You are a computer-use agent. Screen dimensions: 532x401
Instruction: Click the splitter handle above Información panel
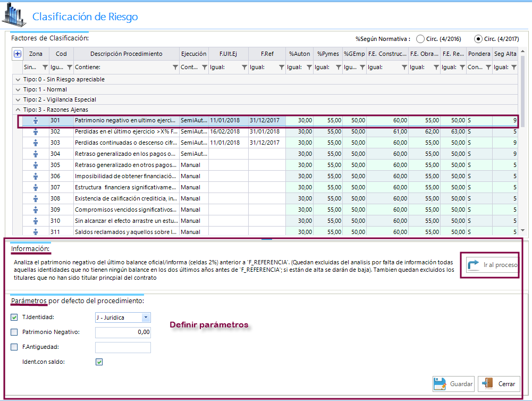[x=267, y=239]
